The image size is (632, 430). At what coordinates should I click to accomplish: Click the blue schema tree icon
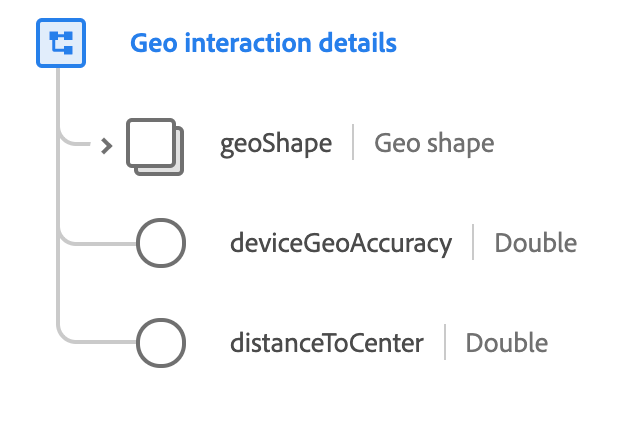coord(61,43)
